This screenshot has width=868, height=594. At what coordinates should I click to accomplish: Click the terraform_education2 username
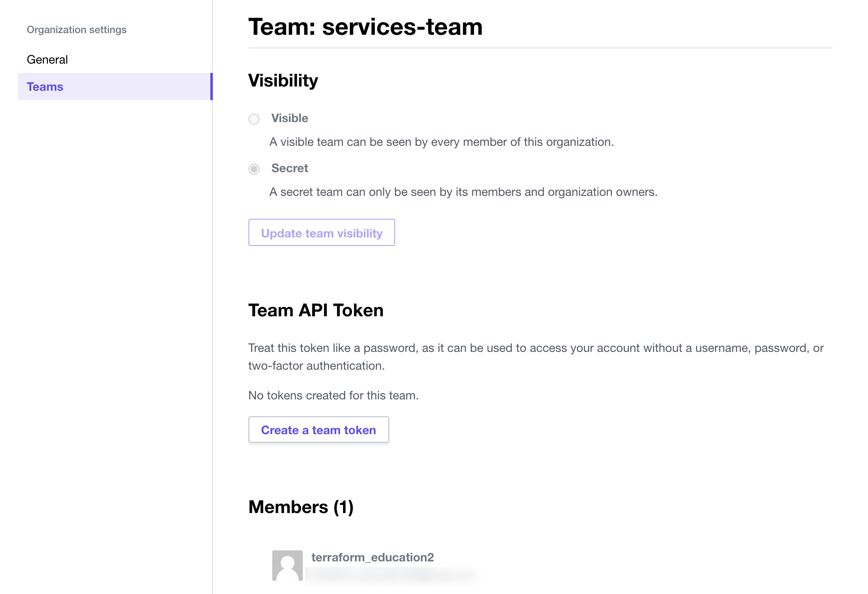click(x=373, y=557)
